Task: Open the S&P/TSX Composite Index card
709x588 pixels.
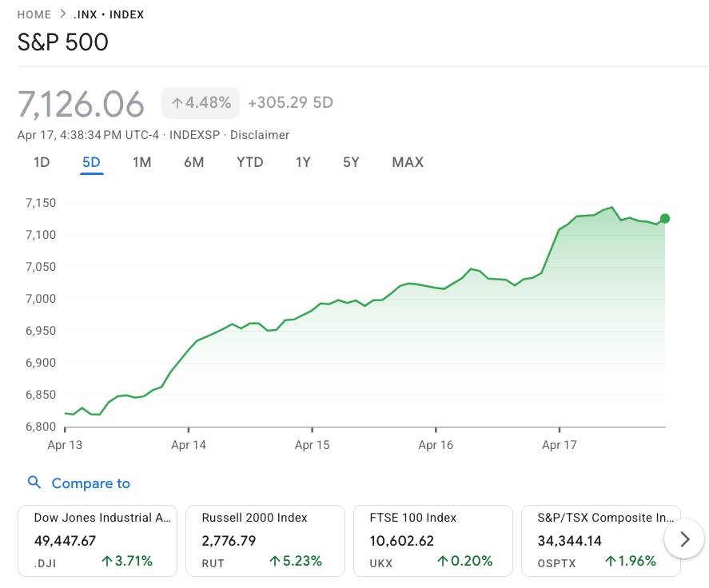Action: pyautogui.click(x=599, y=540)
